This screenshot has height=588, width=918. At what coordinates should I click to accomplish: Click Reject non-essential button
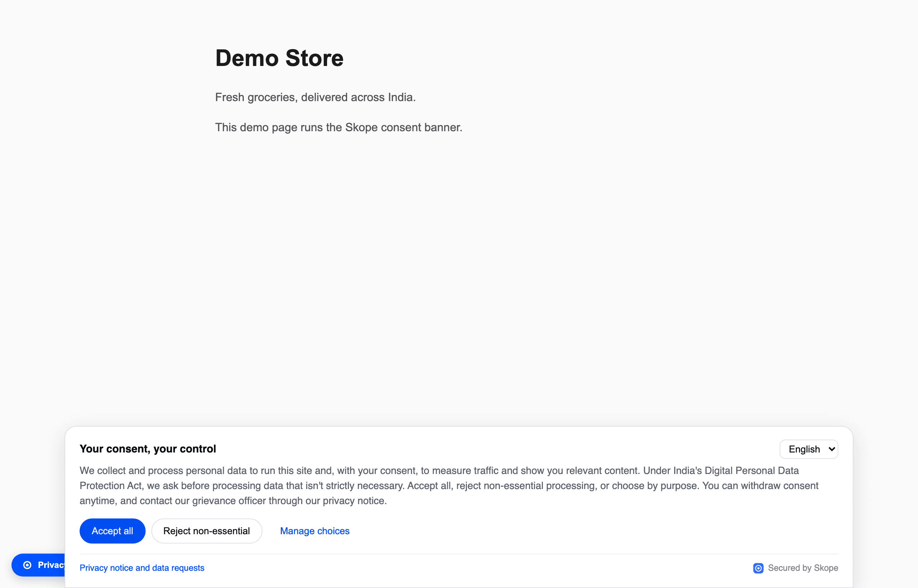click(207, 531)
